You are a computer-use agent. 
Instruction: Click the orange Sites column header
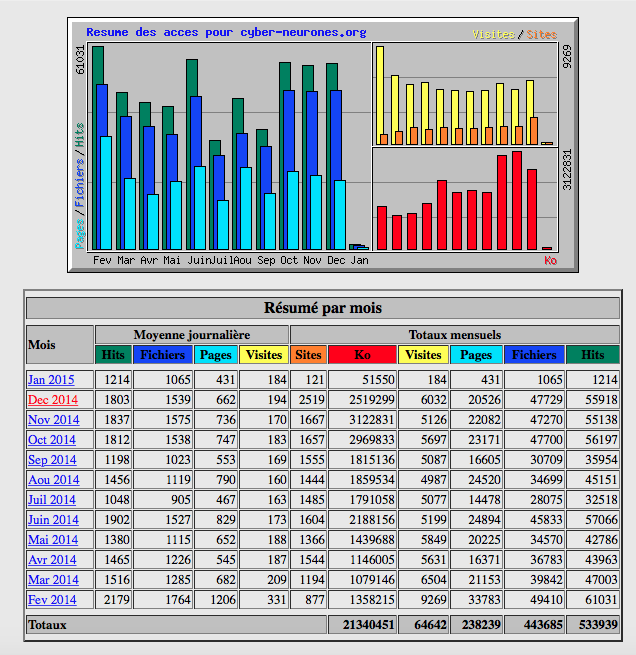click(308, 354)
